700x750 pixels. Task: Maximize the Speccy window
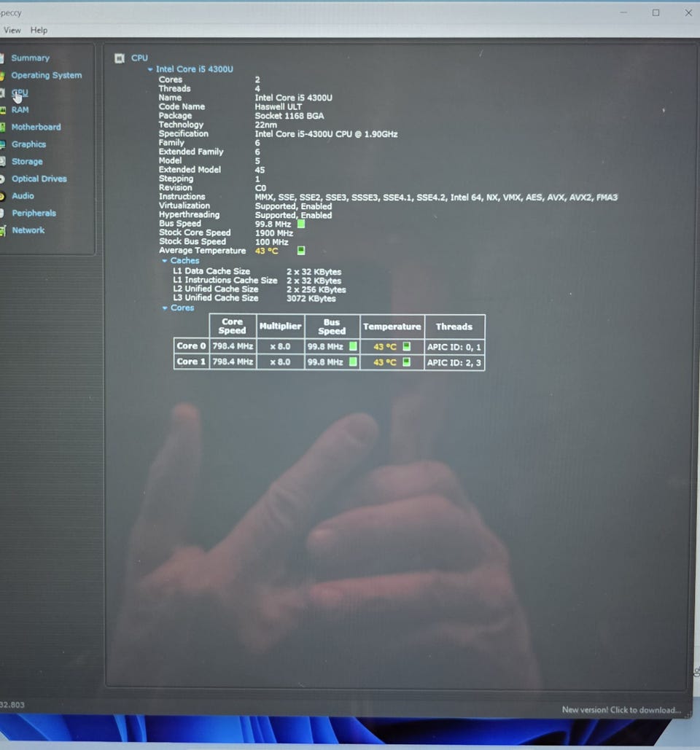coord(656,13)
